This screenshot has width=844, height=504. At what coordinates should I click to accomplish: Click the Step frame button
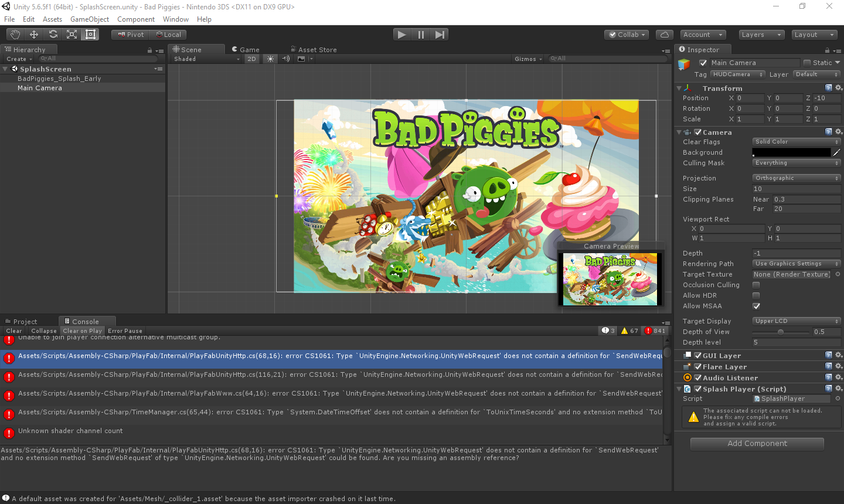point(440,35)
